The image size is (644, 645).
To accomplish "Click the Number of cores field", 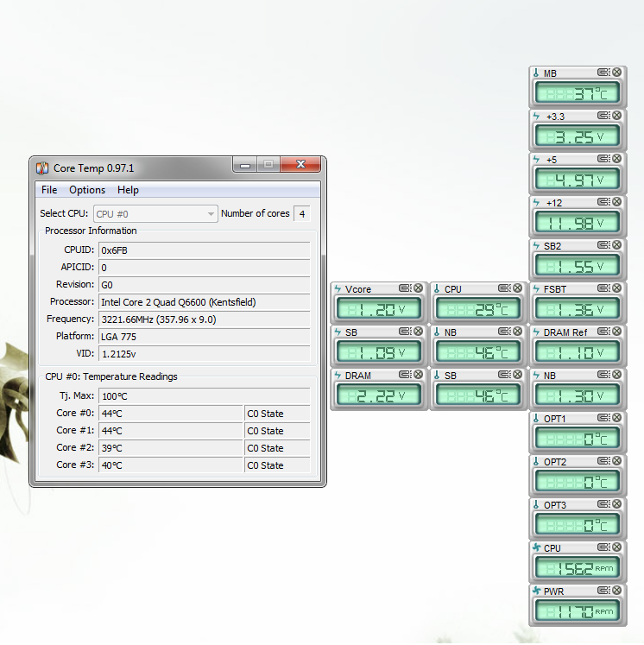I will (302, 214).
